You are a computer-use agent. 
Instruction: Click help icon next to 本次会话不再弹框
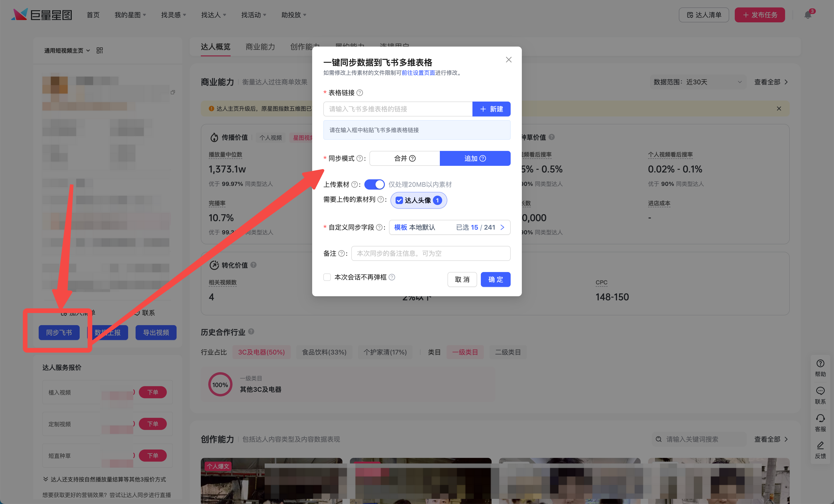tap(392, 277)
